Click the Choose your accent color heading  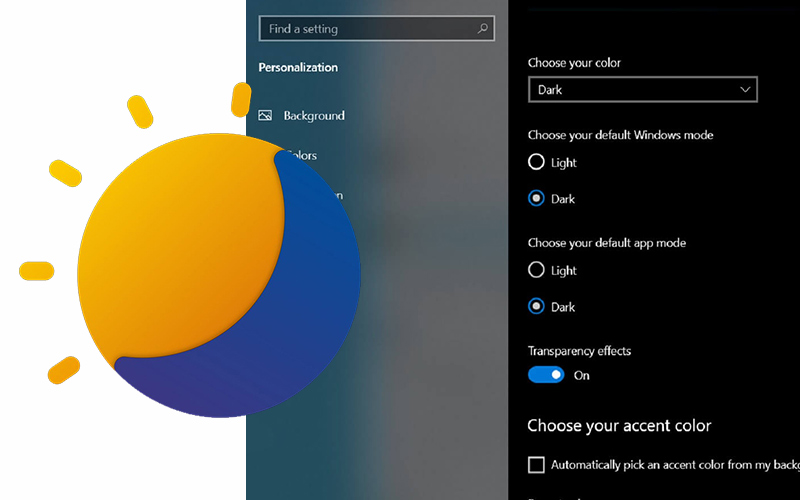click(619, 426)
